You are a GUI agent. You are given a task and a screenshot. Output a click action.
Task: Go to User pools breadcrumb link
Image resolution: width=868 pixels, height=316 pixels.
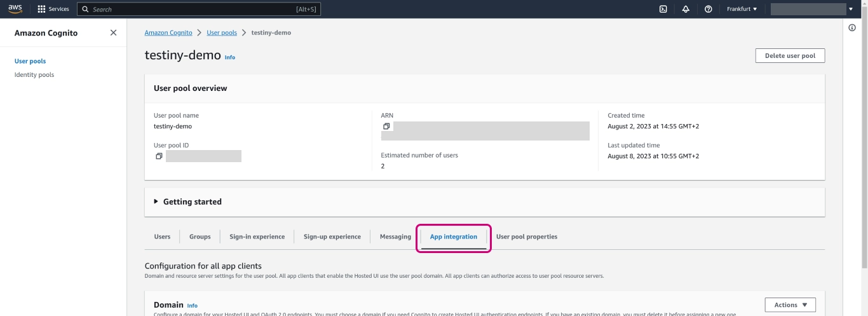[x=222, y=32]
